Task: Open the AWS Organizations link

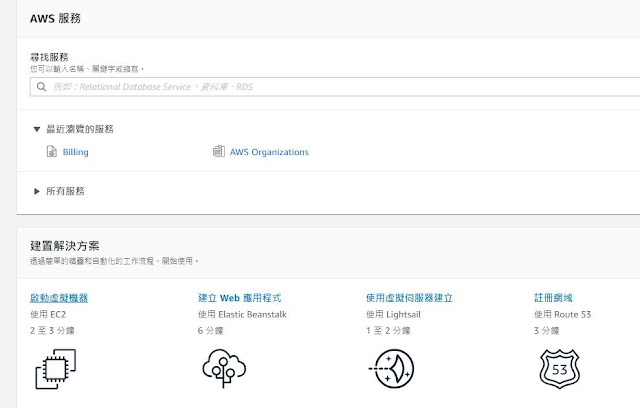Action: click(x=269, y=152)
